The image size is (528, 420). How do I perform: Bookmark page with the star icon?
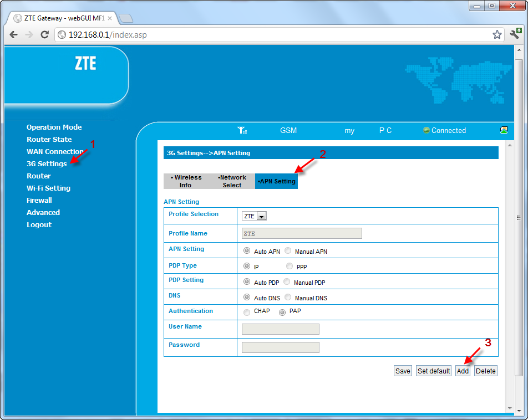click(x=497, y=35)
